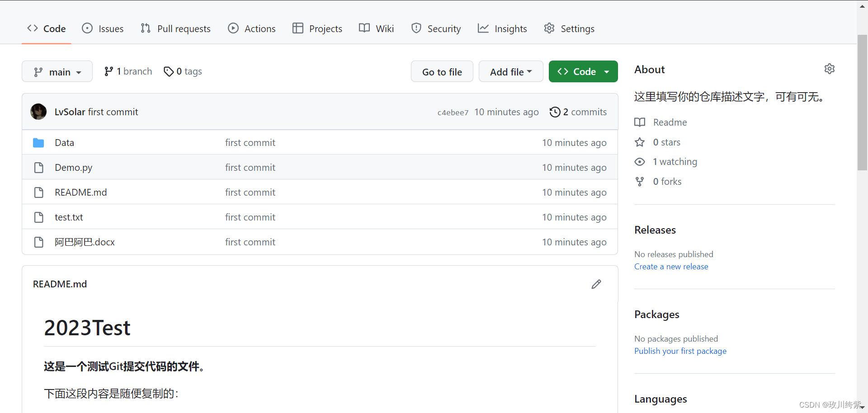Open the Actions tab
Viewport: 868px width, 413px height.
coord(251,28)
